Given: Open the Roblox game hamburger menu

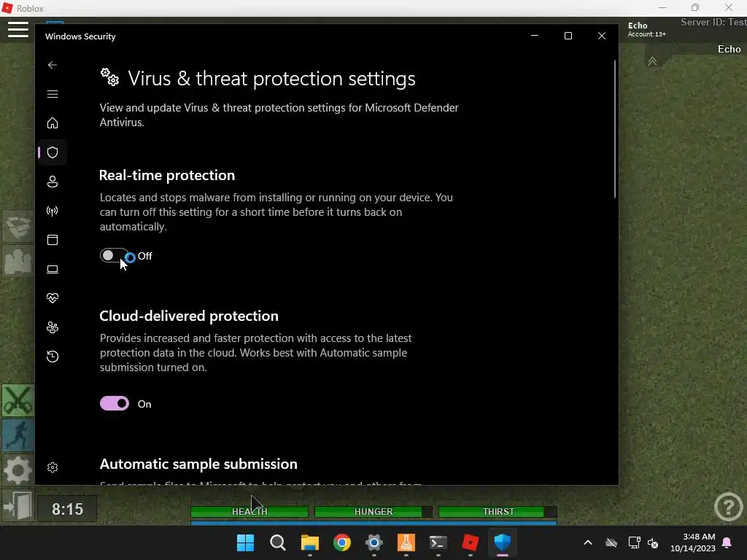Looking at the screenshot, I should 18,28.
